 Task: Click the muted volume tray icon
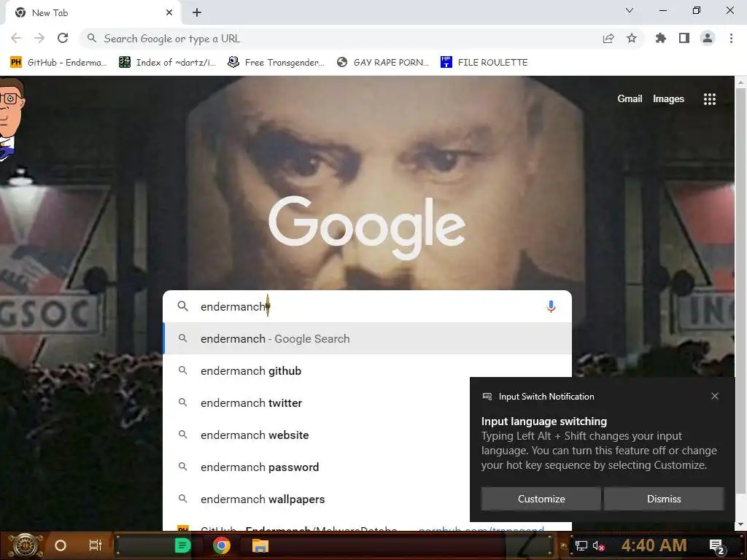pos(598,545)
